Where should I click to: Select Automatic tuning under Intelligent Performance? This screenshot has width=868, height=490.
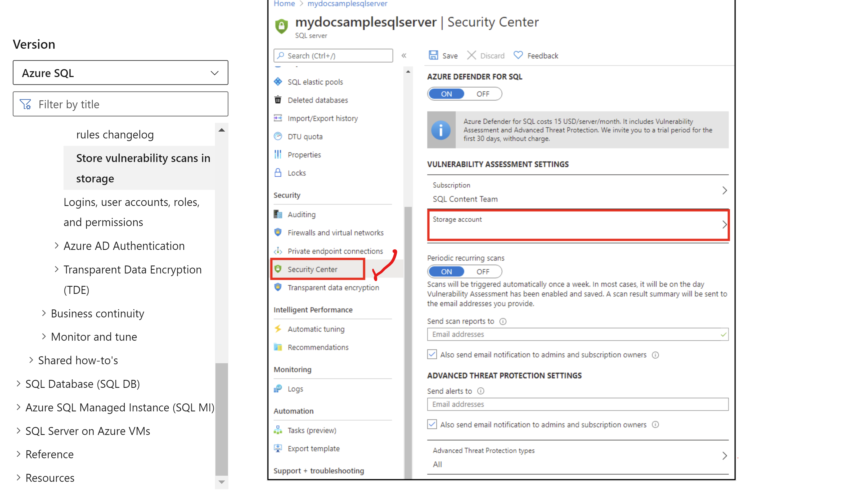tap(316, 329)
